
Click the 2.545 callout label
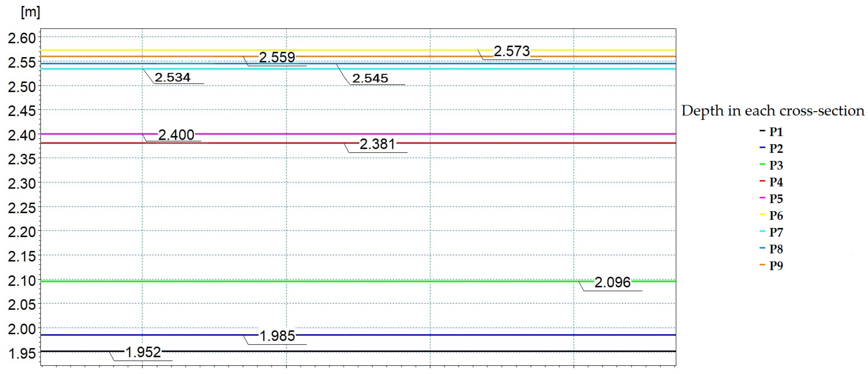click(x=370, y=79)
